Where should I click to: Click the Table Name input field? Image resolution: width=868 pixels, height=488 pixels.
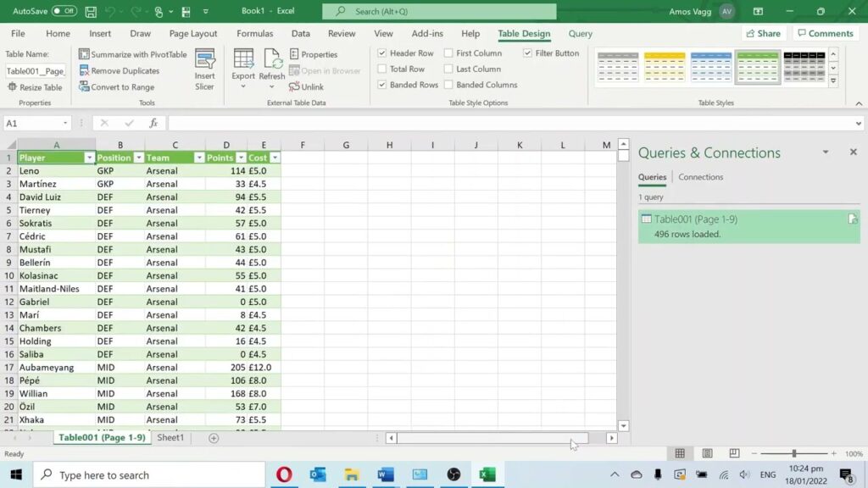click(x=36, y=71)
